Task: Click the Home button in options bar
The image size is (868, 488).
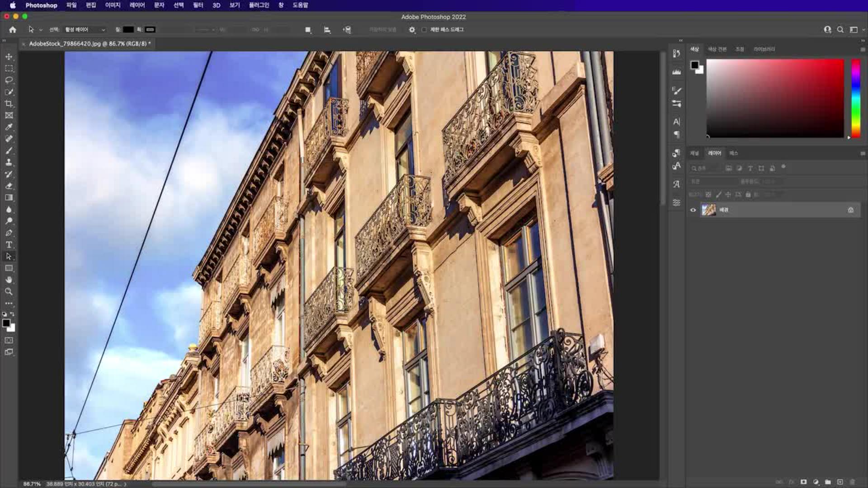Action: 13,30
